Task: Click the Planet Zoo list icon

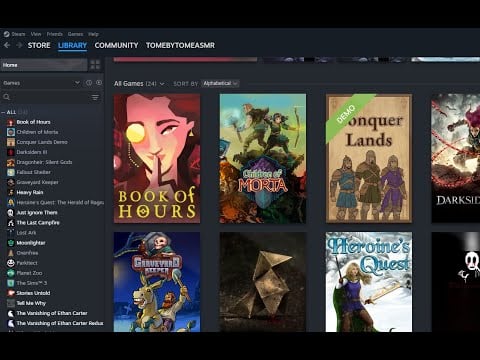Action: 11,273
